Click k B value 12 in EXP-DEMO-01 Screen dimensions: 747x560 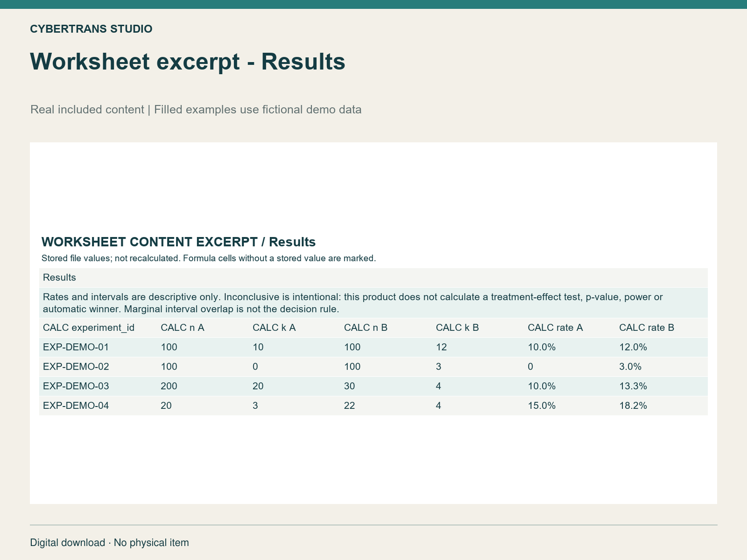coord(442,347)
